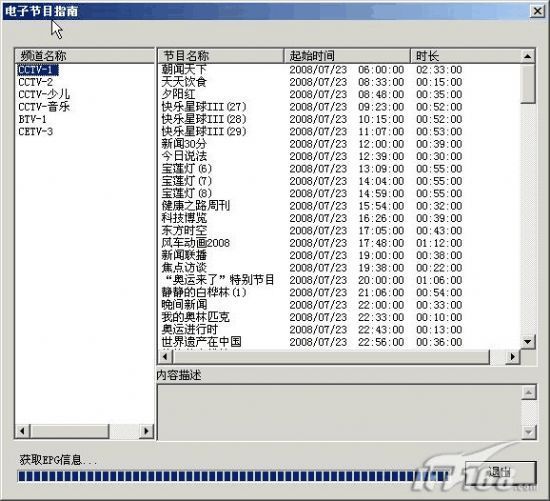Screen dimensions: 550x501
Task: Click the program list scroll-right arrow
Action: point(513,357)
